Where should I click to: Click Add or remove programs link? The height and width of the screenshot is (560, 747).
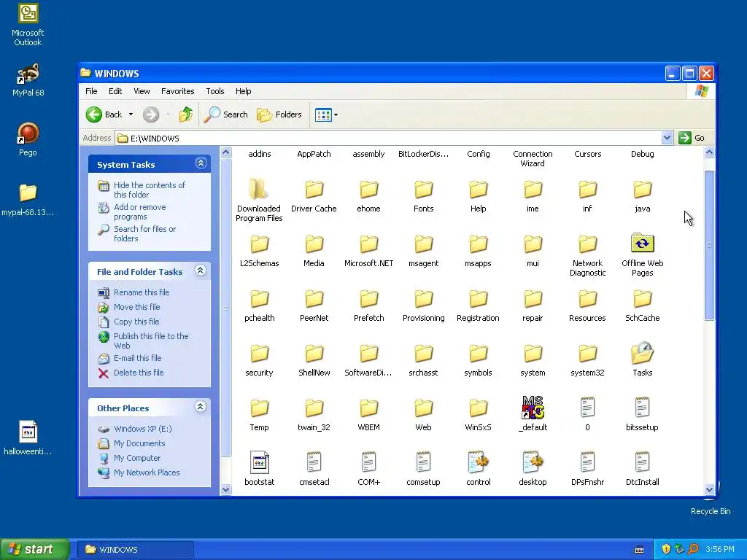(x=139, y=211)
